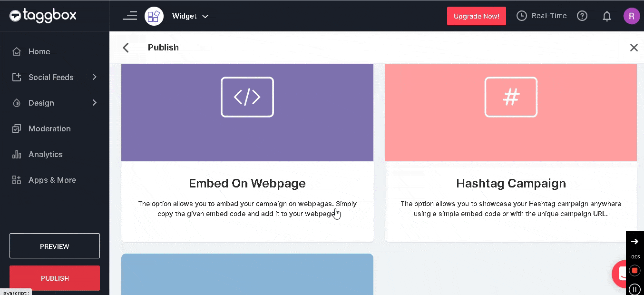Open the Embed On Webpage title
644x295 pixels.
click(x=247, y=183)
